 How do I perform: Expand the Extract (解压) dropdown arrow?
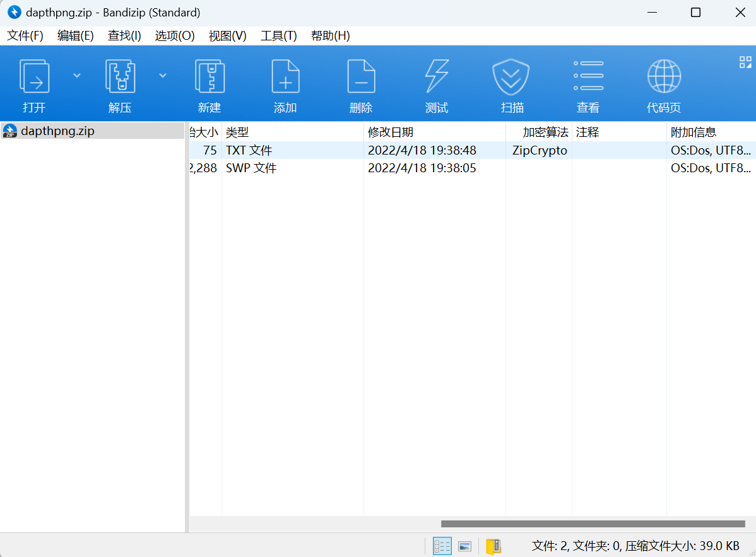point(163,76)
